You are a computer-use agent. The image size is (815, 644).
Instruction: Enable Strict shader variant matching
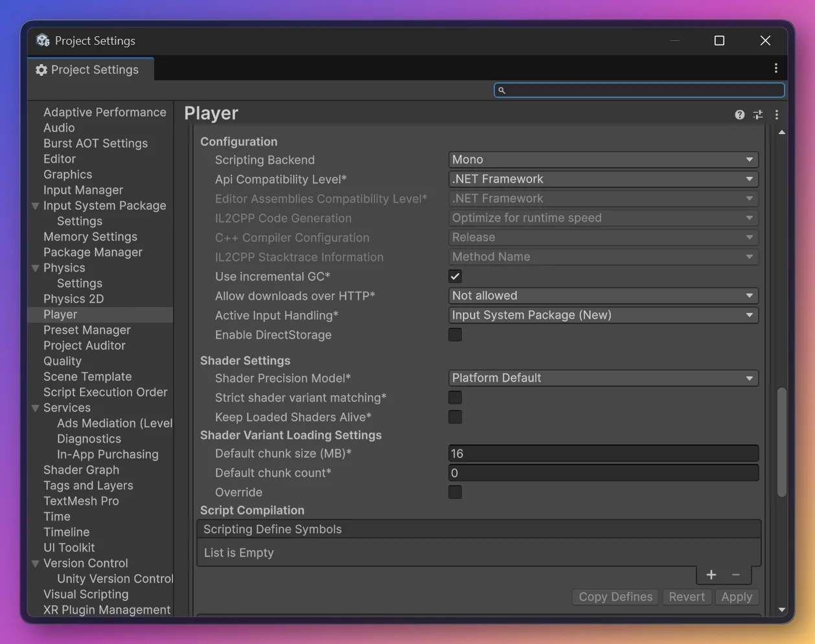pos(455,398)
